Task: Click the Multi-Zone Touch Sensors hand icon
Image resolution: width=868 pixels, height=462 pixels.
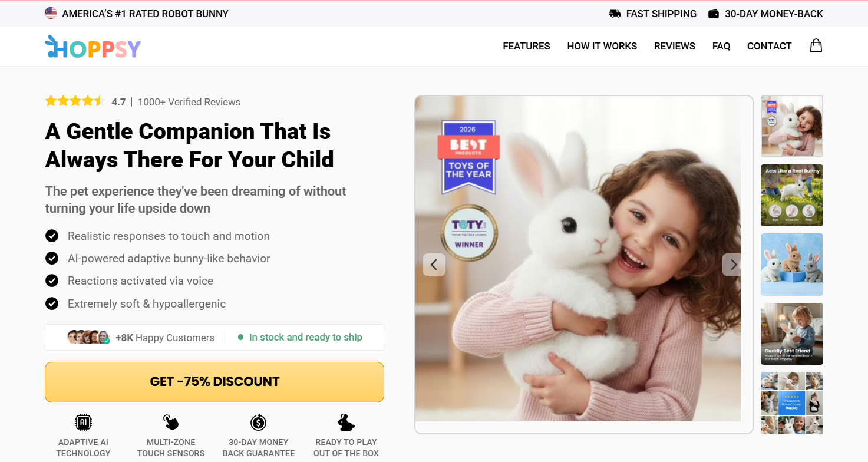Action: [171, 422]
